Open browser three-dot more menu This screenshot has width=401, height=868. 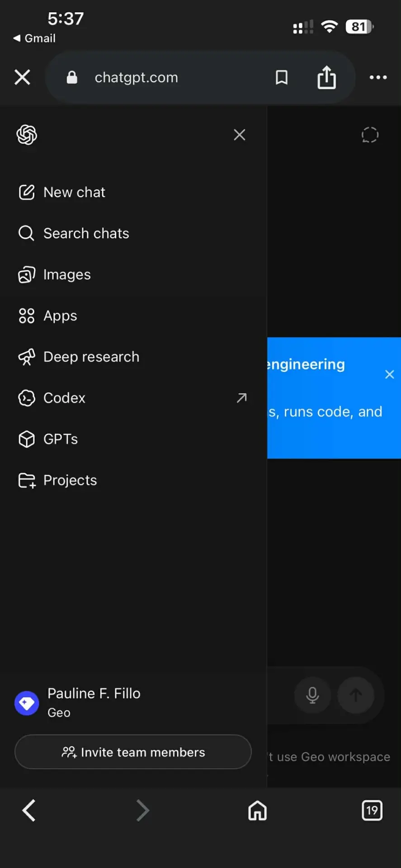coord(378,77)
